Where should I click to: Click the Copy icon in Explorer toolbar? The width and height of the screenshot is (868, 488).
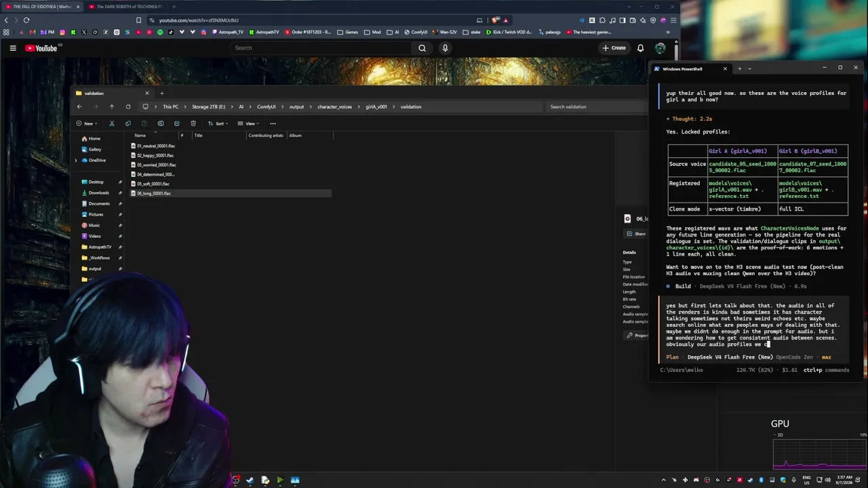128,123
